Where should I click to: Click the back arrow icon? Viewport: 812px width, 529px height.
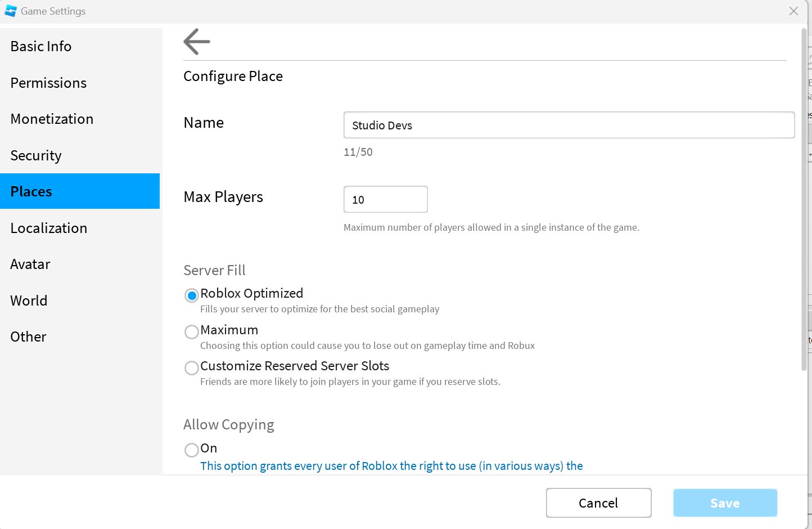197,42
